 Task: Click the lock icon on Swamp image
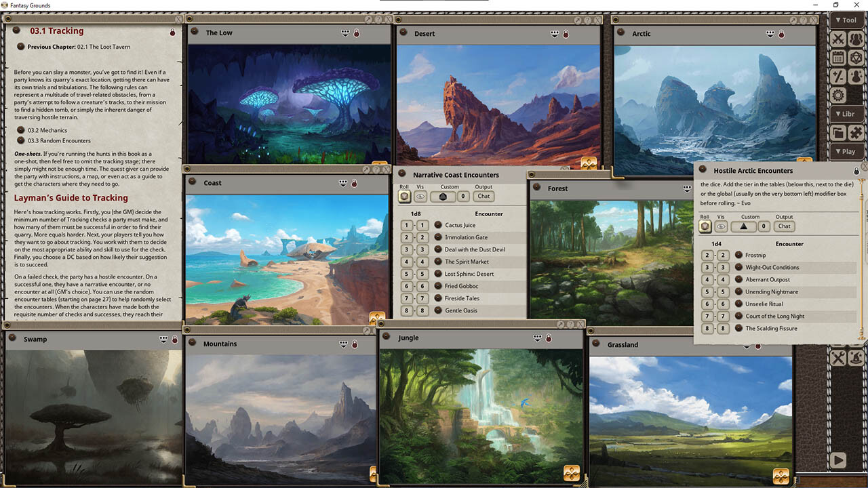tap(174, 340)
